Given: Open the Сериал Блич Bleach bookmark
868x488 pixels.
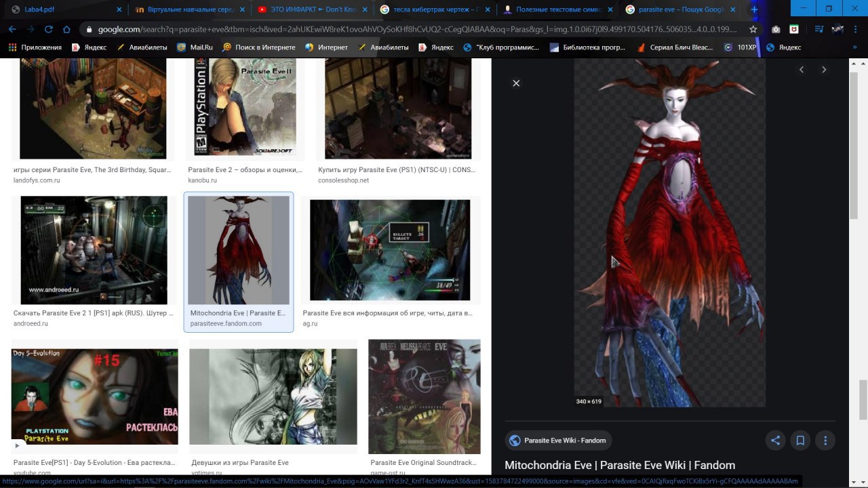Looking at the screenshot, I should pyautogui.click(x=675, y=47).
